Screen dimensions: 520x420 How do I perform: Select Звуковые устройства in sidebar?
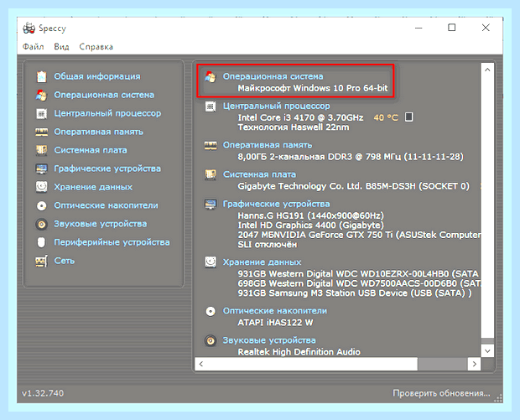(100, 224)
